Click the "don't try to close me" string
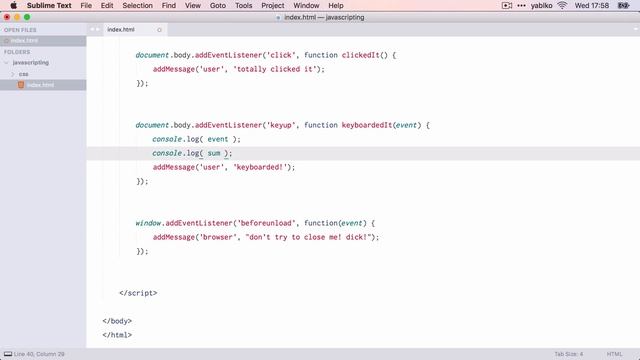 click(x=308, y=237)
